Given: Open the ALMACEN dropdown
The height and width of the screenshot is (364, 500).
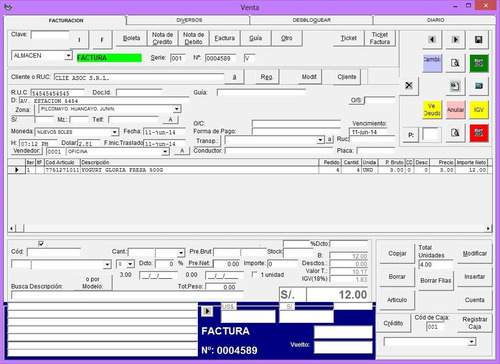Looking at the screenshot, I should click(x=68, y=55).
